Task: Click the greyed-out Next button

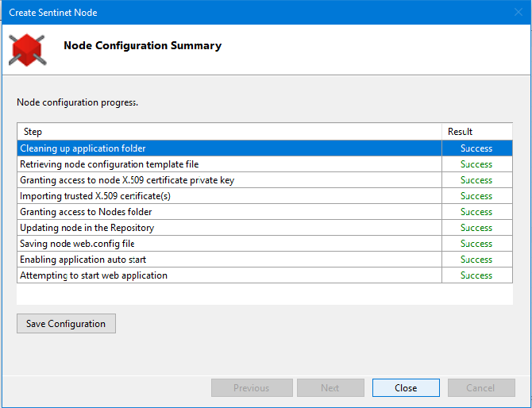Action: point(330,387)
